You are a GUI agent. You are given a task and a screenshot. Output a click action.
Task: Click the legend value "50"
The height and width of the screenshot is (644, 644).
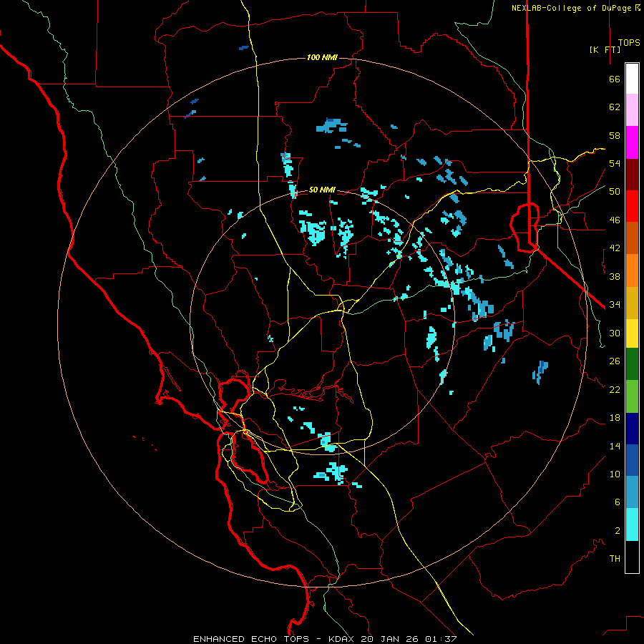pos(615,192)
